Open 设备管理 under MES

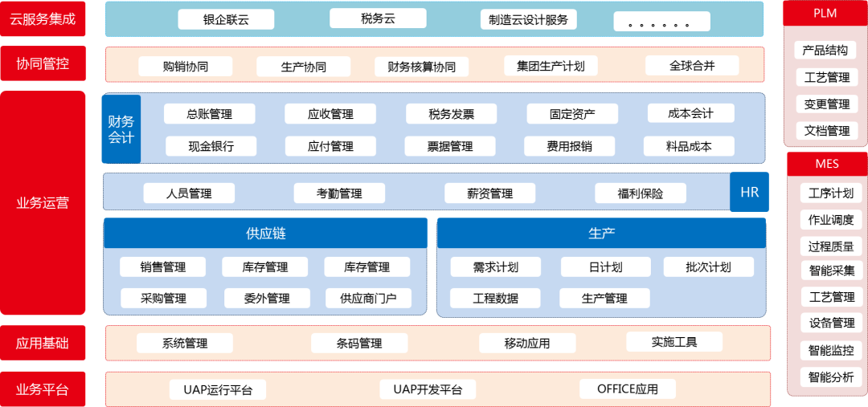pyautogui.click(x=831, y=323)
